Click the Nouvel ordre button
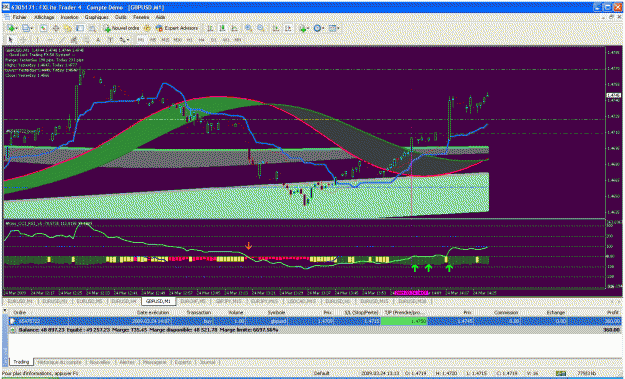 tap(122, 28)
